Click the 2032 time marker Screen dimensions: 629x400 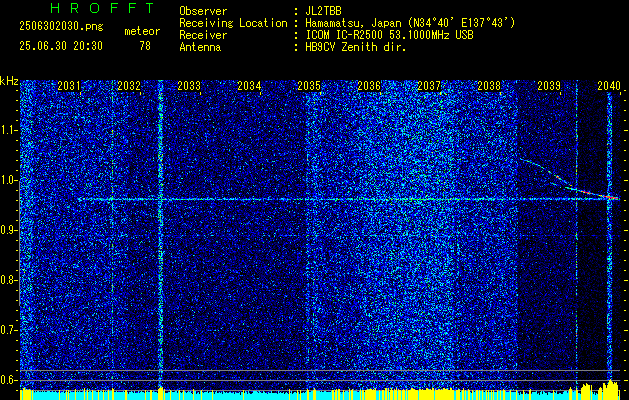tap(129, 85)
